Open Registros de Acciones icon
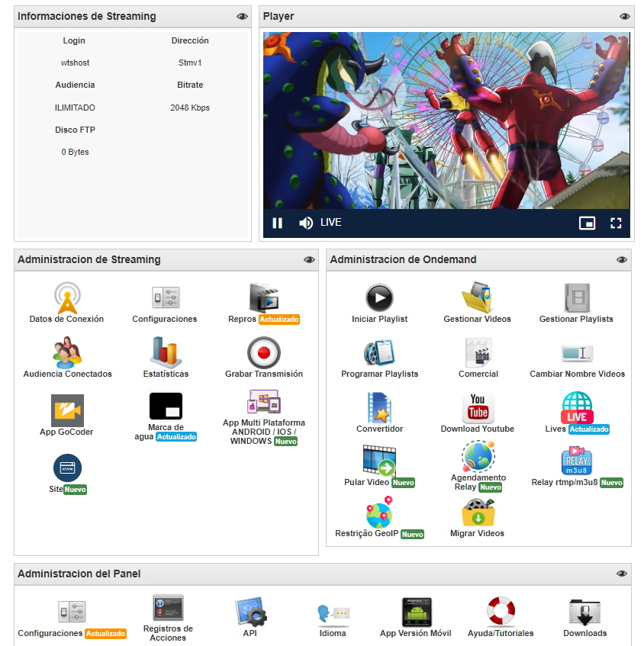644x646 pixels. [x=168, y=607]
